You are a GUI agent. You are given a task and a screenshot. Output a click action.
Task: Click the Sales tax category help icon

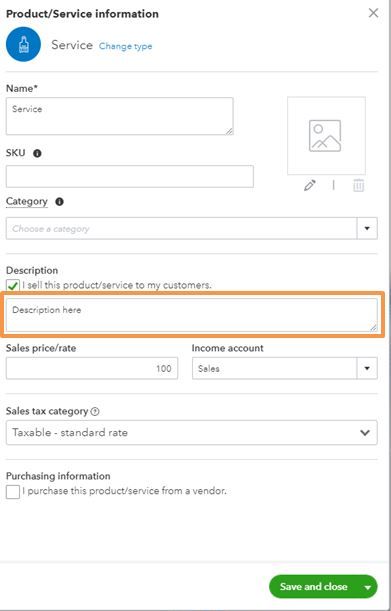pyautogui.click(x=95, y=411)
